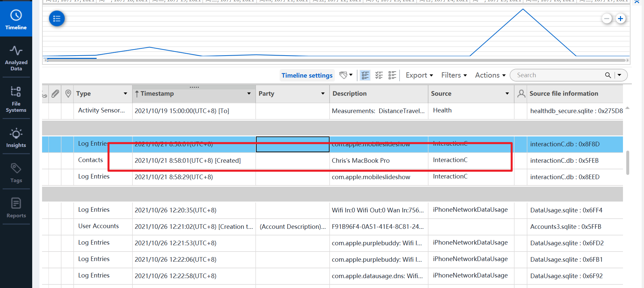Image resolution: width=644 pixels, height=288 pixels.
Task: Open the Actions menu
Action: pyautogui.click(x=490, y=75)
